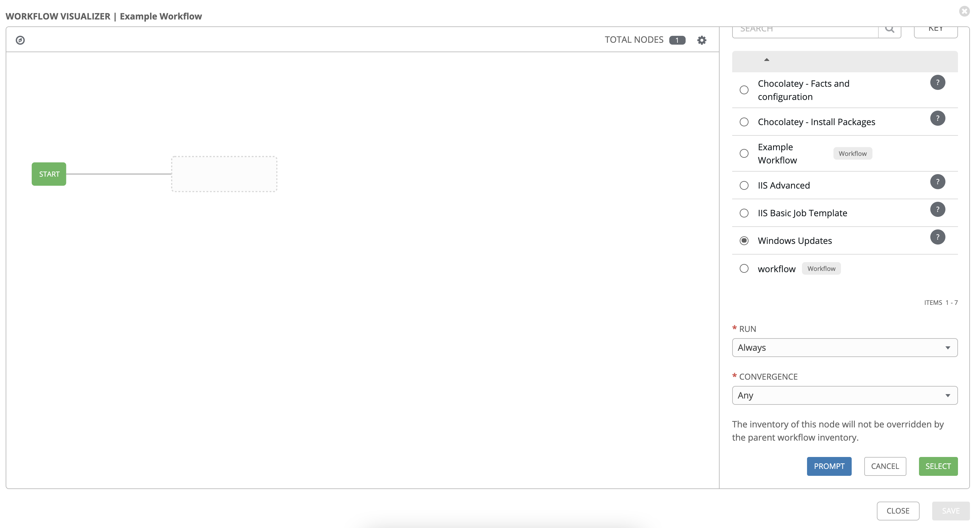
Task: Show help for IIS Advanced
Action: point(938,182)
